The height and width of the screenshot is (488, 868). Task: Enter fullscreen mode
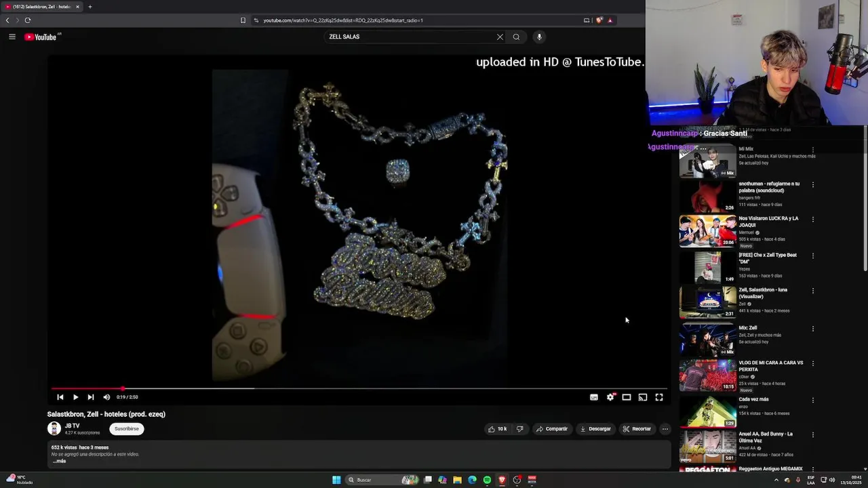[x=659, y=397]
